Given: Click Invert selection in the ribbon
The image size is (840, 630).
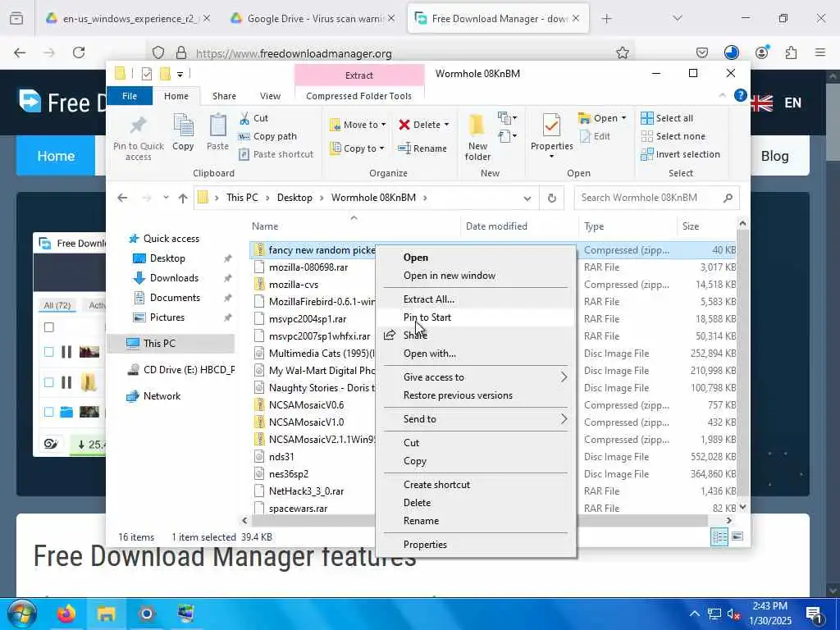Looking at the screenshot, I should click(x=680, y=154).
